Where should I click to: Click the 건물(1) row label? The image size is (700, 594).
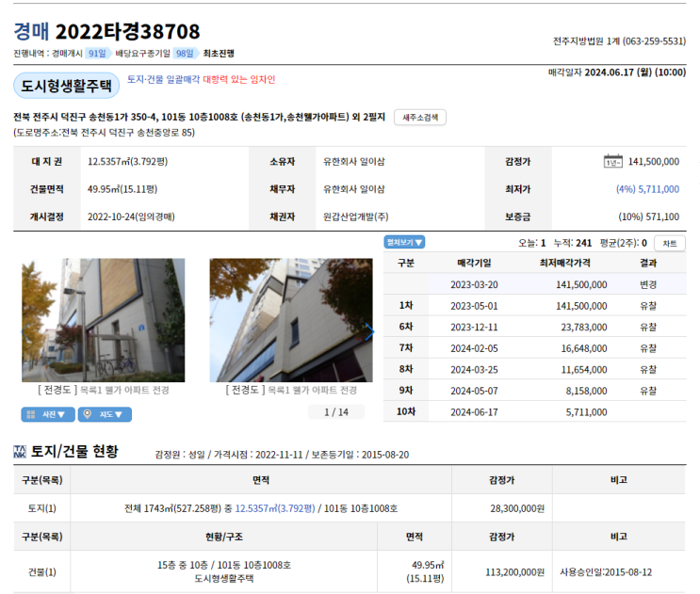click(x=42, y=572)
